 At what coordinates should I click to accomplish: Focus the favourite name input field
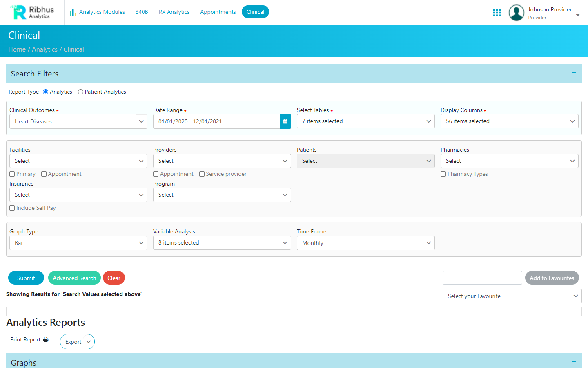482,278
